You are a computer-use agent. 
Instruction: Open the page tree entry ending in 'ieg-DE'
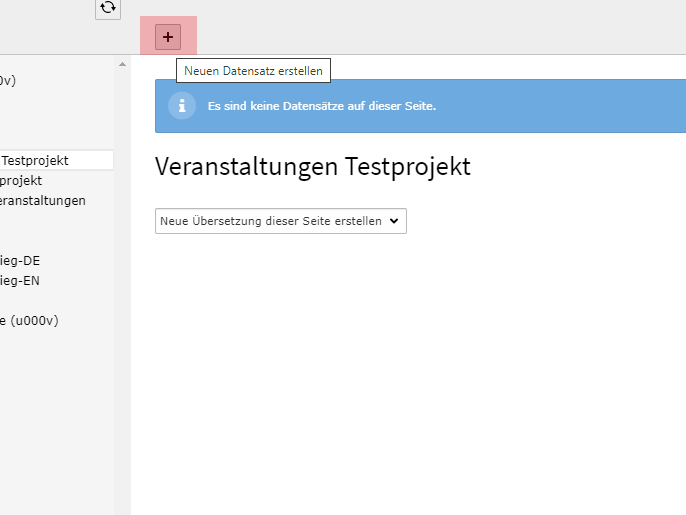point(20,260)
